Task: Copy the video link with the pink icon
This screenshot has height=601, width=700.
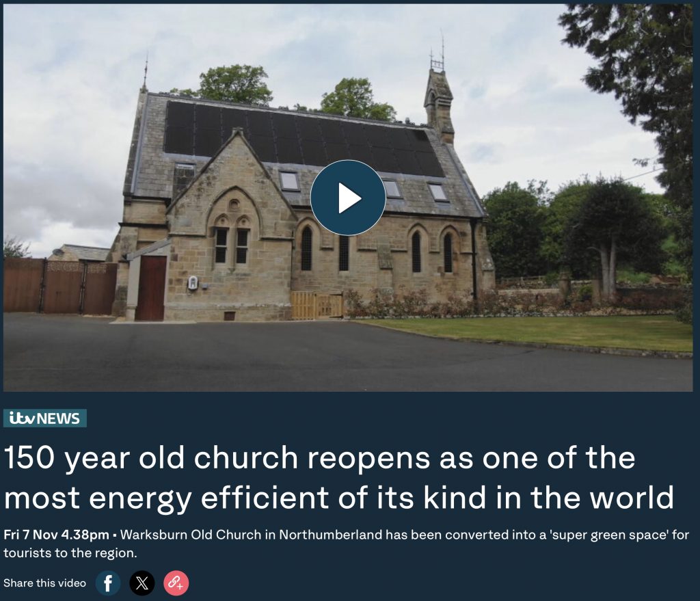Action: pyautogui.click(x=176, y=583)
